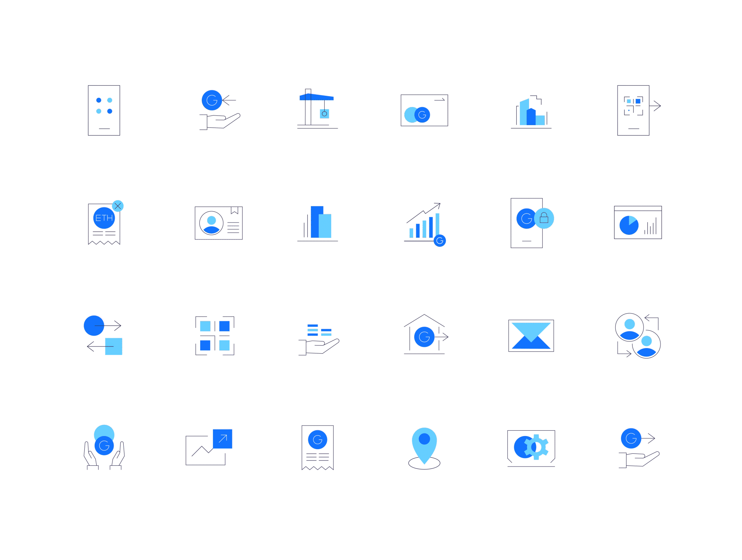
Task: Click the blue city buildings icon
Action: tap(531, 112)
